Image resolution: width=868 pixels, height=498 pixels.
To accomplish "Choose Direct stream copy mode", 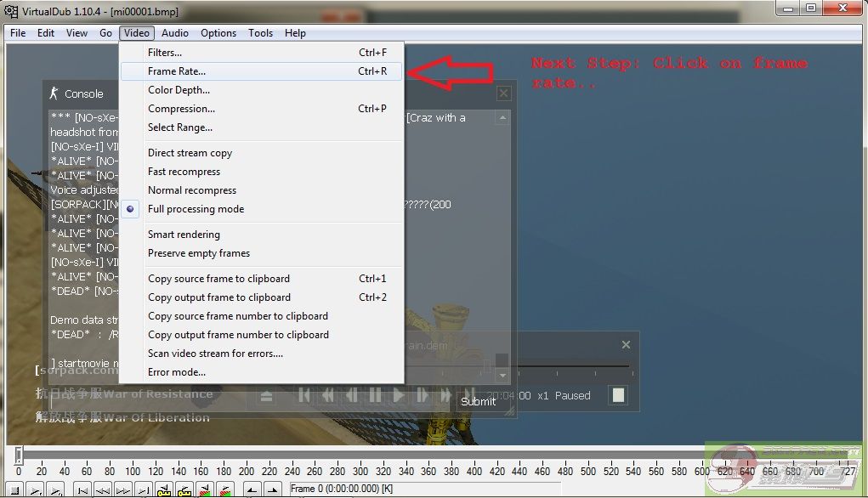I will pos(190,153).
